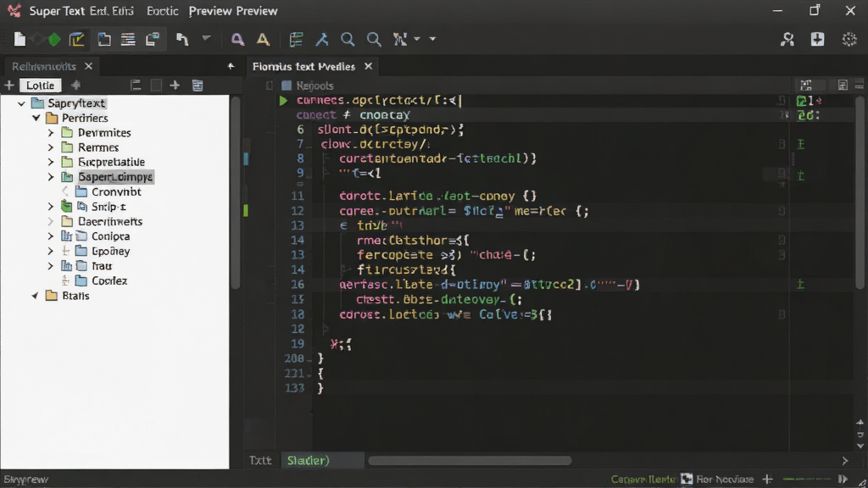The height and width of the screenshot is (488, 868).
Task: Expand the Sepretiatiue folder
Action: tap(51, 162)
